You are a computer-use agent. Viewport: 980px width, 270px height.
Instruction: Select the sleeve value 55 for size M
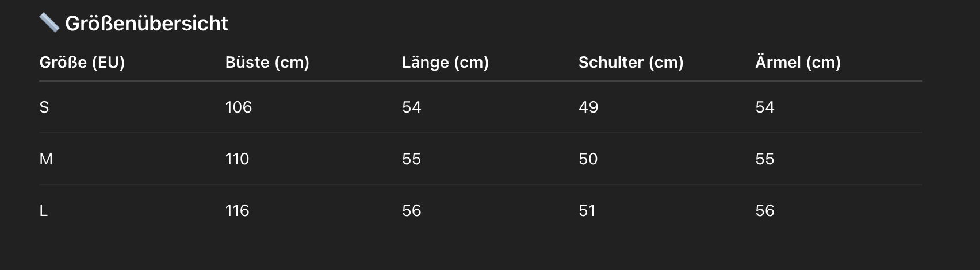point(765,159)
